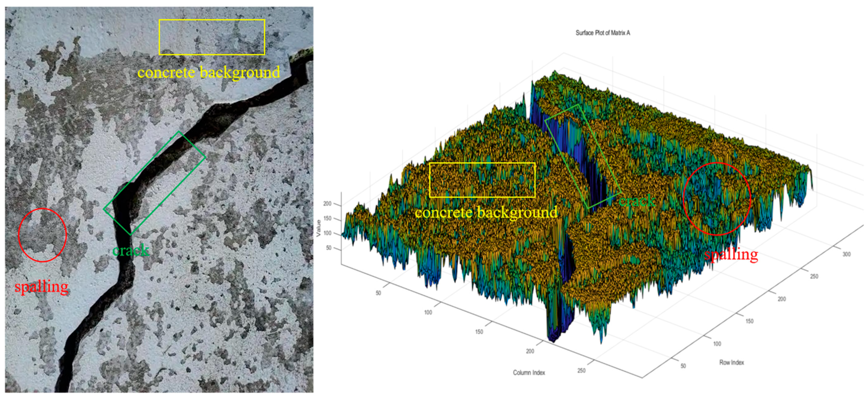Screen dimensions: 868x399
Task: Click the green 'crack' text on the photo
Action: (x=131, y=250)
